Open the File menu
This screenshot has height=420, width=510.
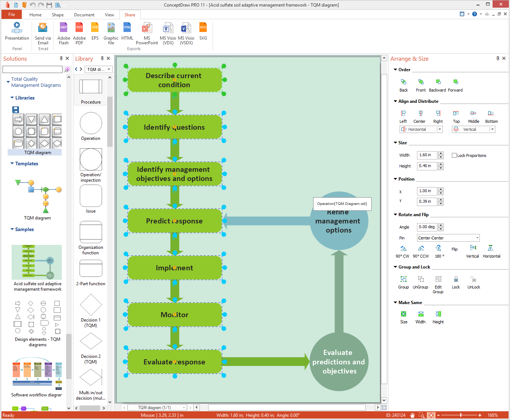[x=12, y=15]
